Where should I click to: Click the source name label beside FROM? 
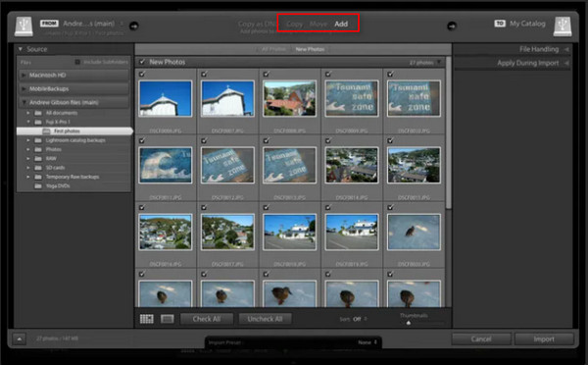(x=89, y=24)
